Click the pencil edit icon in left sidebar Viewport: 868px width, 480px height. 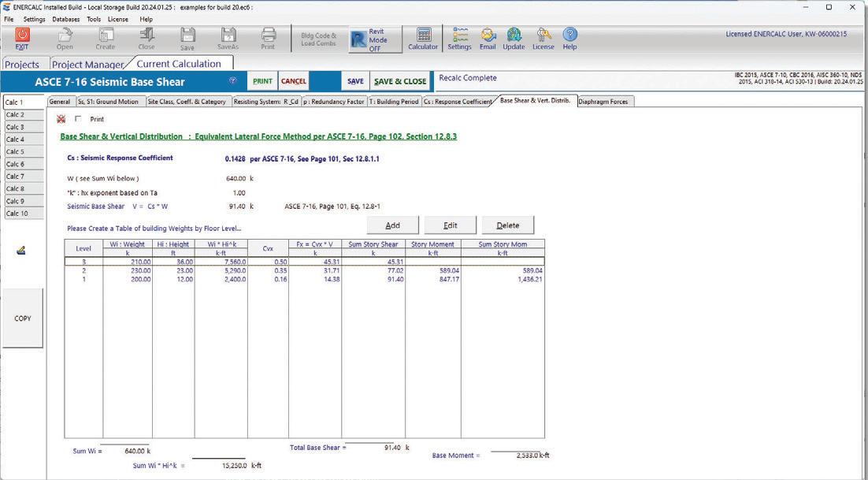click(21, 251)
